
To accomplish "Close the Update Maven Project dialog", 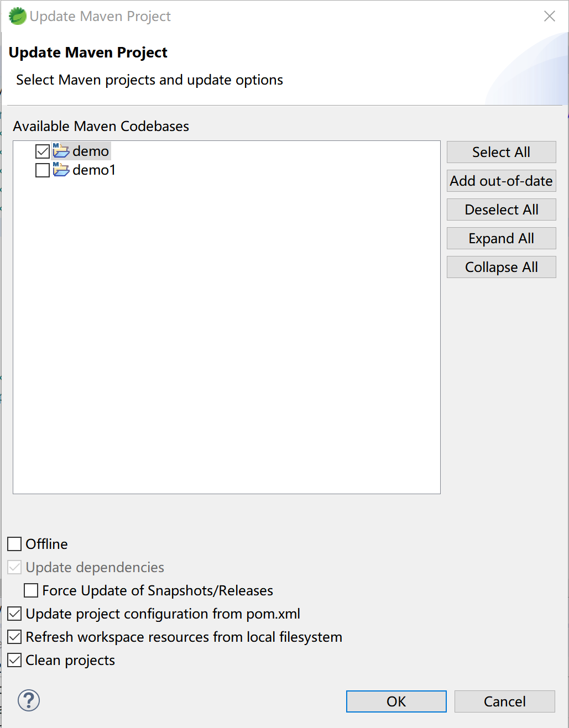I will click(x=549, y=16).
